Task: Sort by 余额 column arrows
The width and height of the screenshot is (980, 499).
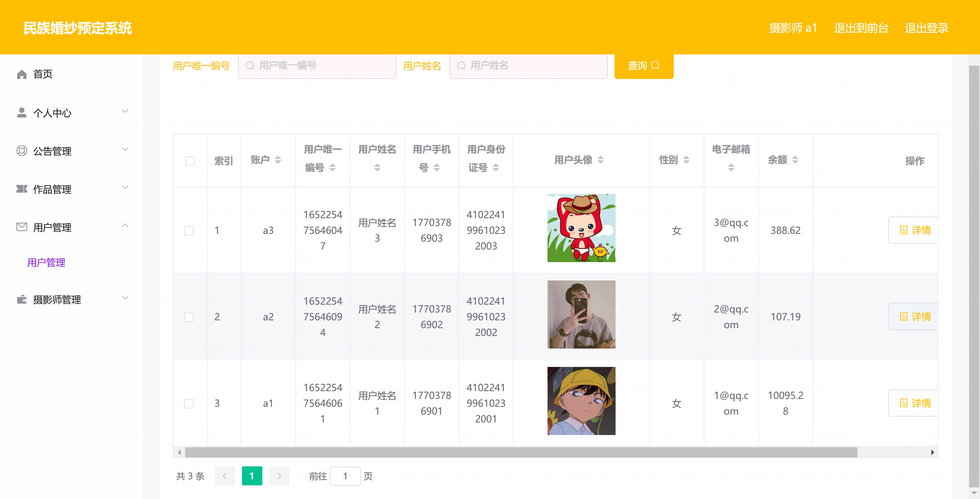Action: pyautogui.click(x=795, y=160)
